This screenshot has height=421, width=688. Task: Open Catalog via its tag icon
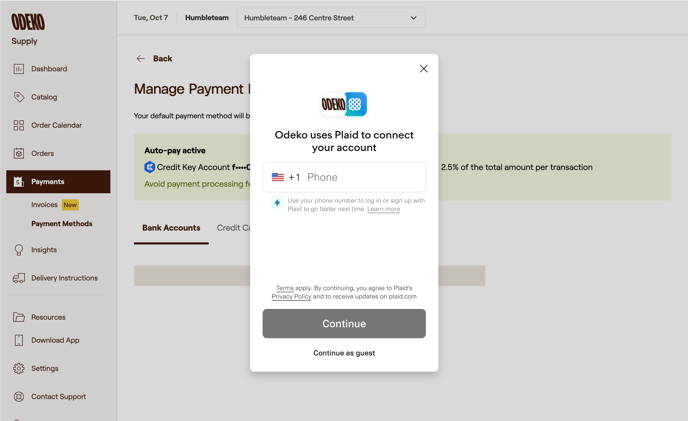click(19, 97)
